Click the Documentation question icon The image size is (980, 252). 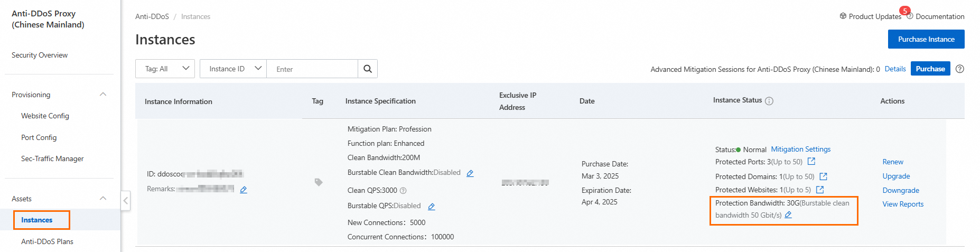coord(910,16)
